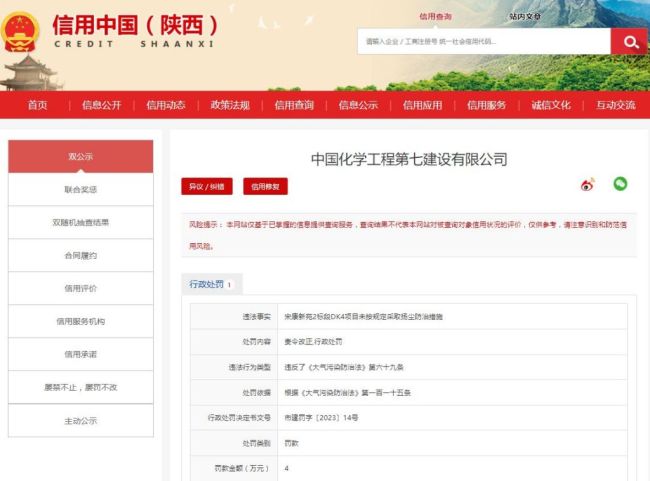Select 主动公示 sidebar entry
Viewport: 650px width, 481px height.
point(81,421)
